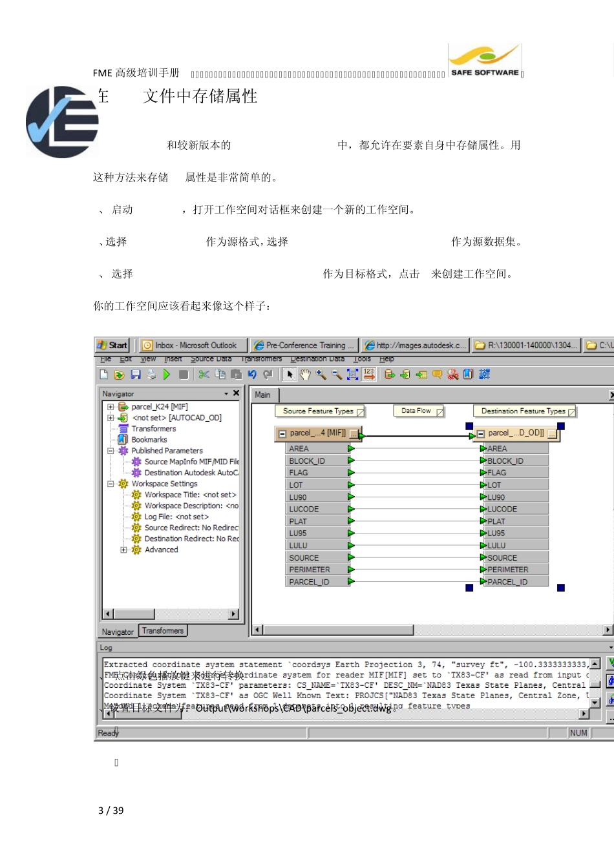Image resolution: width=614 pixels, height=868 pixels.
Task: Click the Paste toolbar icon
Action: (x=236, y=375)
